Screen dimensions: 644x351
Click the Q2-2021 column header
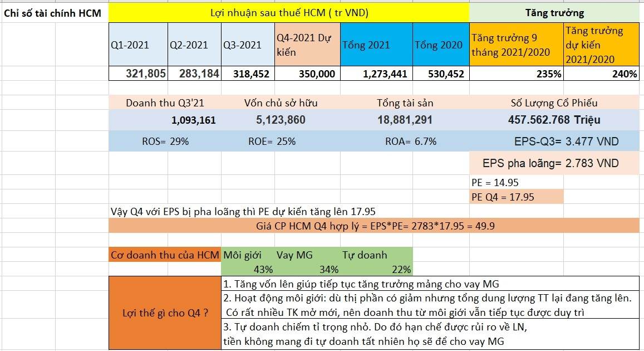pyautogui.click(x=195, y=45)
